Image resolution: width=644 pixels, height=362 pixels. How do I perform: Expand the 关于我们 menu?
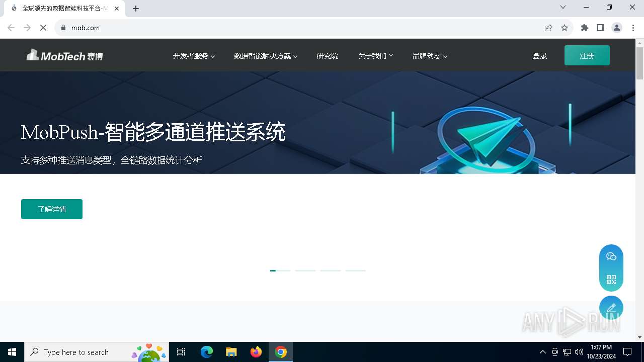coord(376,56)
